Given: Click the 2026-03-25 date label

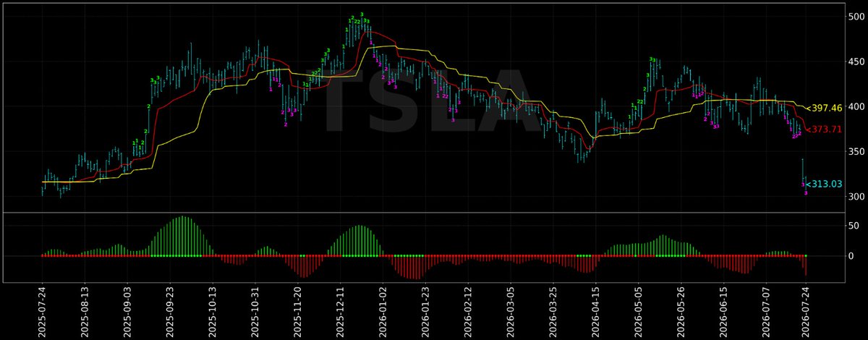Looking at the screenshot, I should (x=553, y=312).
